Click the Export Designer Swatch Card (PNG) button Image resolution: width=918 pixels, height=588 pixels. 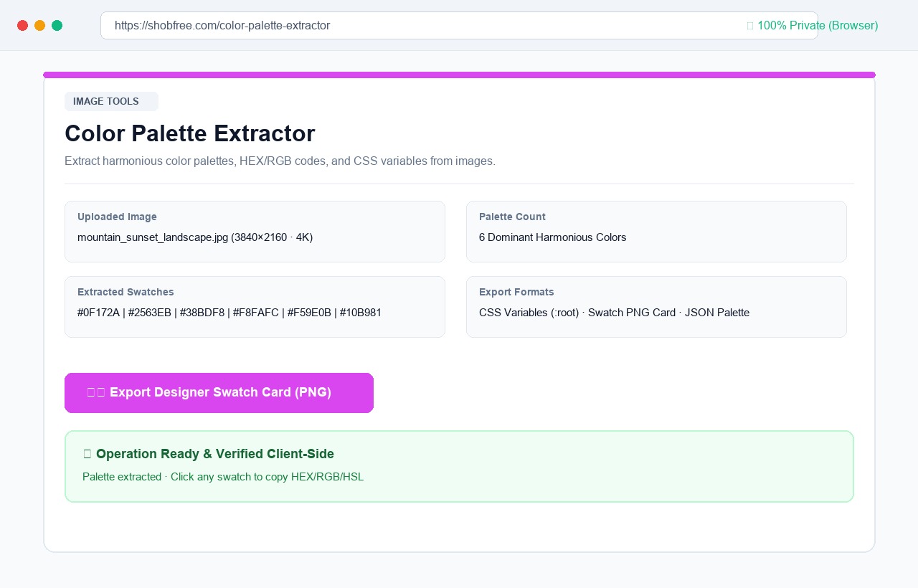tap(219, 393)
